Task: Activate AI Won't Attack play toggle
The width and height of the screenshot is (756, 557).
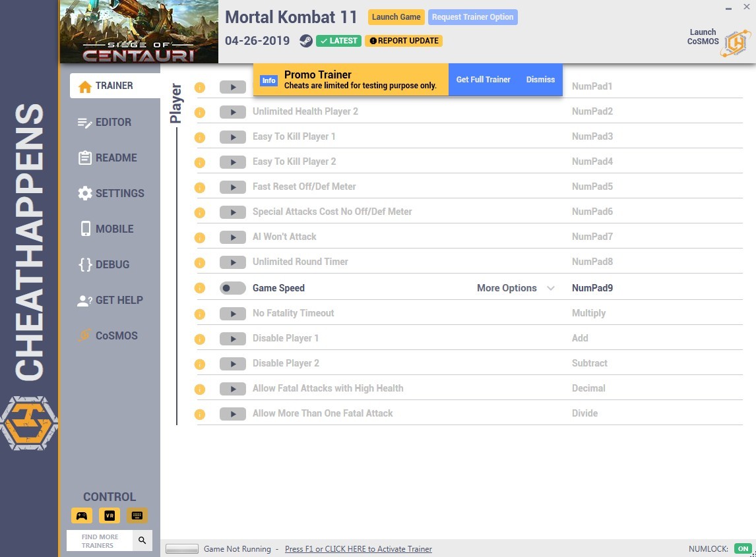Action: [x=232, y=237]
